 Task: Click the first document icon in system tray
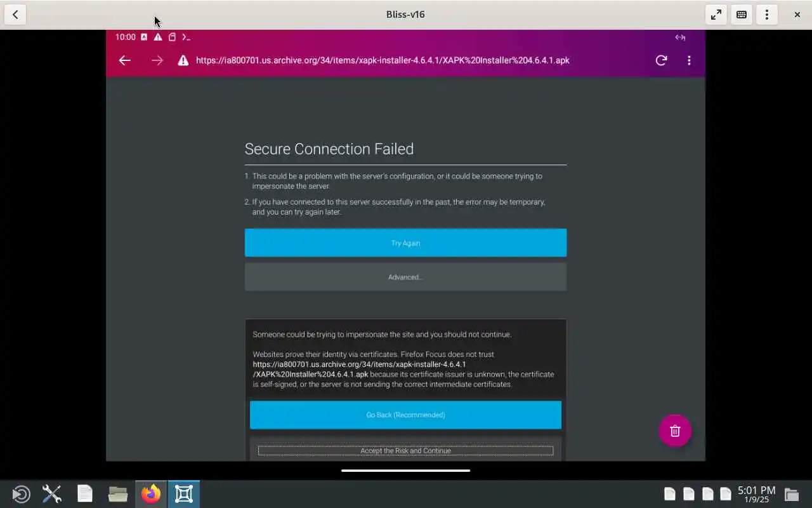[x=669, y=494]
